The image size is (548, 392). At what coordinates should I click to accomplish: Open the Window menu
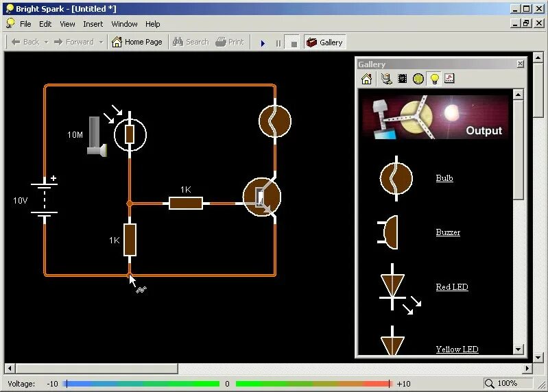[124, 24]
